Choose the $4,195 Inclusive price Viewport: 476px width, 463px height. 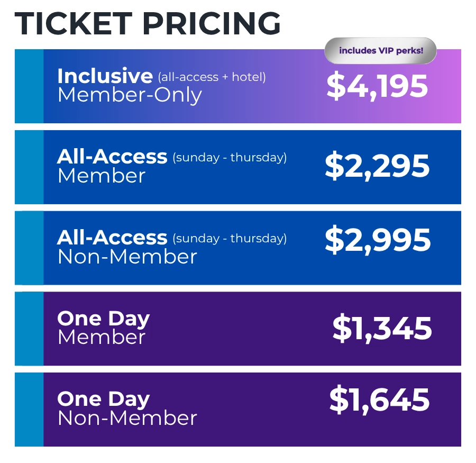pos(377,86)
